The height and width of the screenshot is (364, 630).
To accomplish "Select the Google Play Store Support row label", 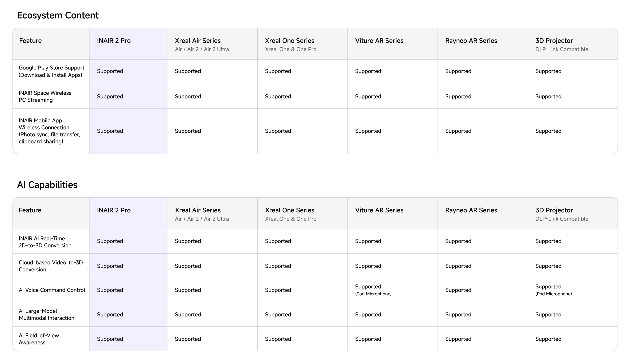I will (51, 71).
